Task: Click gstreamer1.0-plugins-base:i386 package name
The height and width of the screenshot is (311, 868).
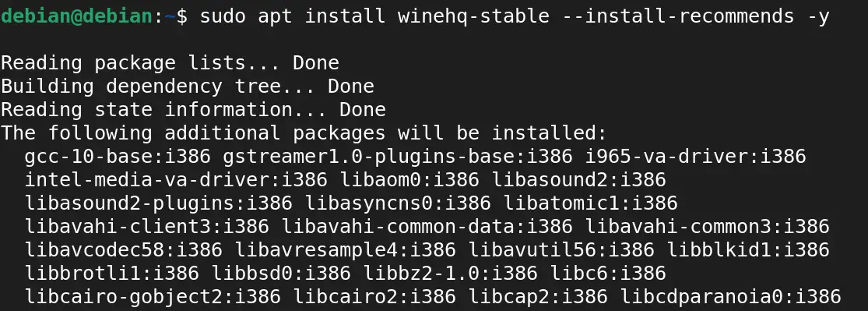Action: coord(398,157)
